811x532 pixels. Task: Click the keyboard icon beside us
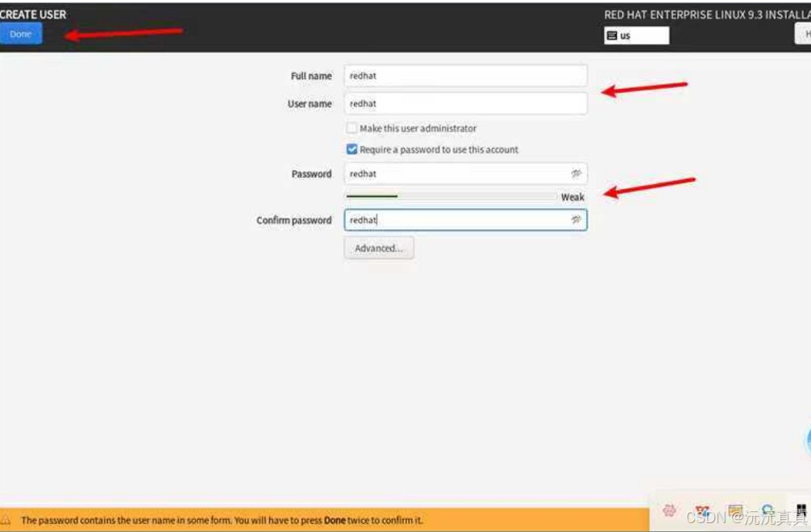612,35
